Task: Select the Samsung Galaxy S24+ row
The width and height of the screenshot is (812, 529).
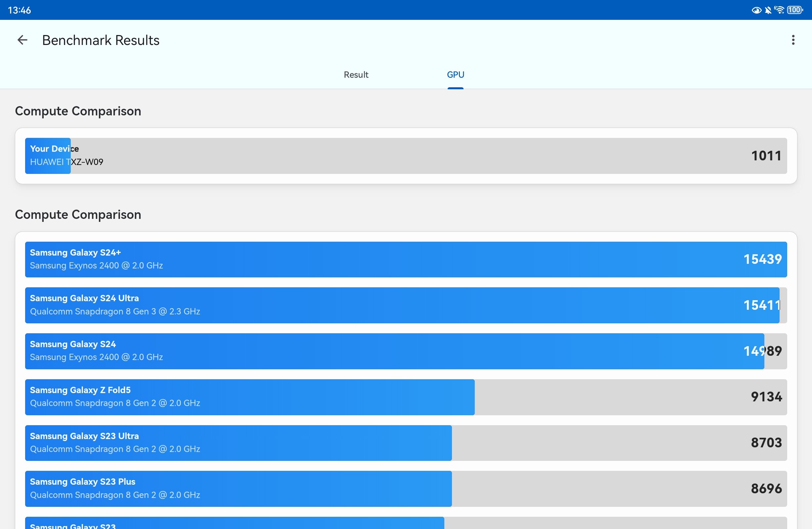Action: click(x=406, y=260)
